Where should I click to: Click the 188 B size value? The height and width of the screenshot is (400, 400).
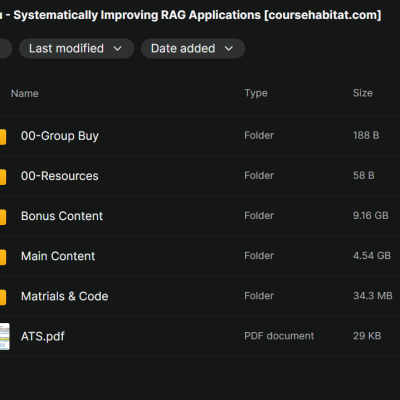[366, 135]
